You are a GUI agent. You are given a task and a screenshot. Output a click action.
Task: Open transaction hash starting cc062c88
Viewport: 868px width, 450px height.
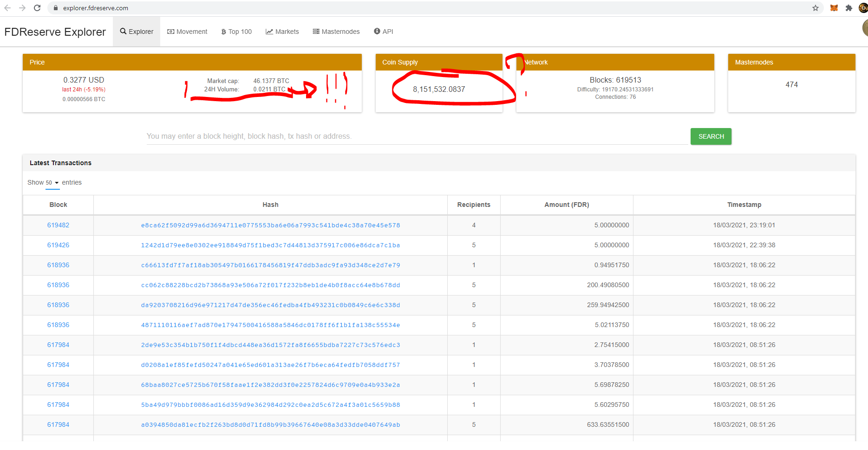point(270,285)
